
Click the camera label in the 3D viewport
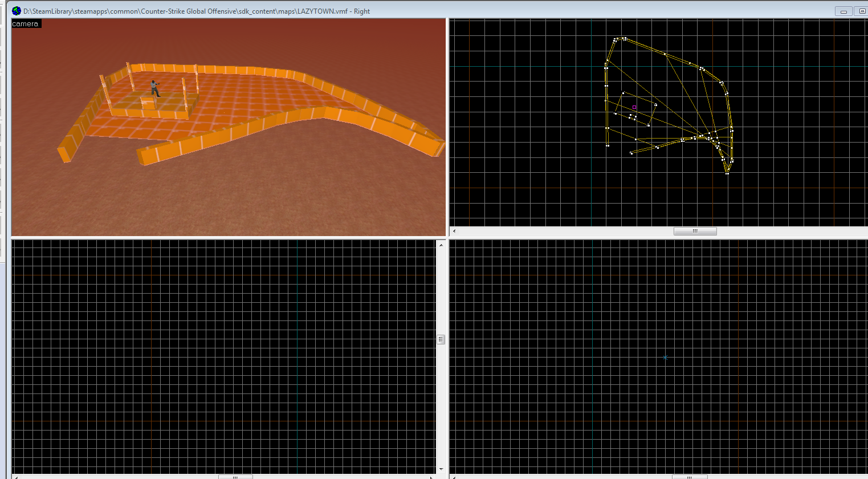[26, 24]
